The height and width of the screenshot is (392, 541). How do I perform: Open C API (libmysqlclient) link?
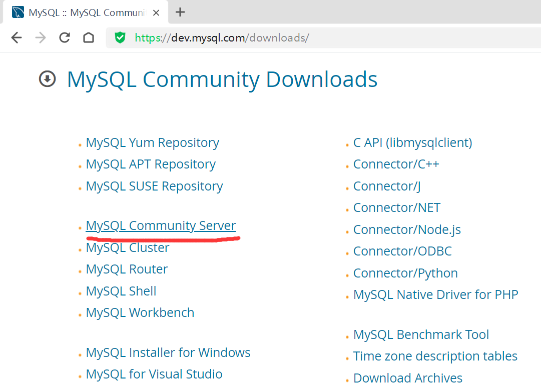[413, 142]
